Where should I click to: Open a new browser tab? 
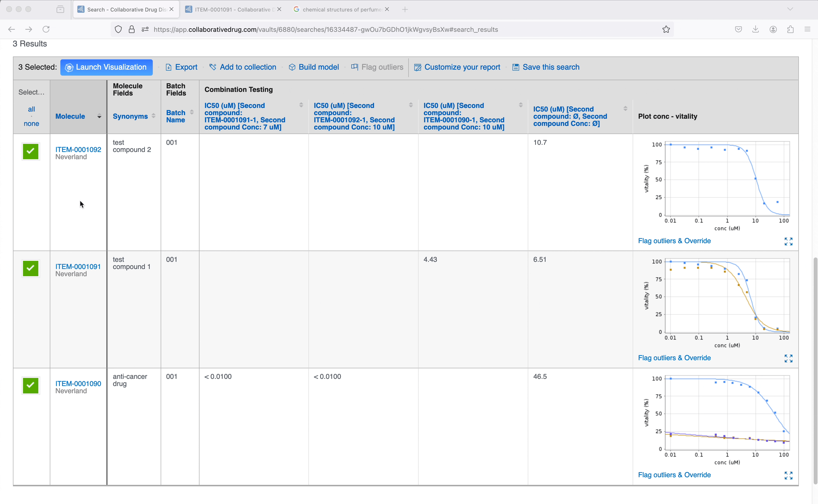(x=405, y=9)
